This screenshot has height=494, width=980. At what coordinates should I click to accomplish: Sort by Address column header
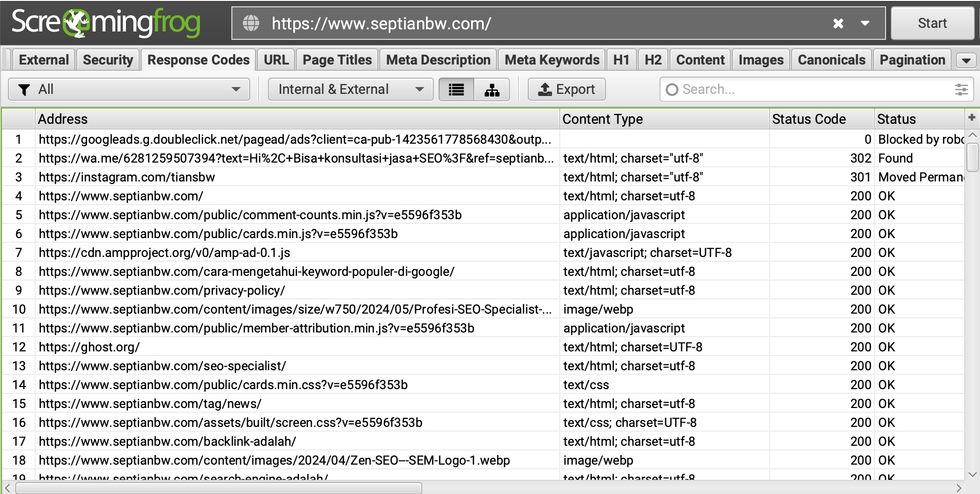coord(297,119)
